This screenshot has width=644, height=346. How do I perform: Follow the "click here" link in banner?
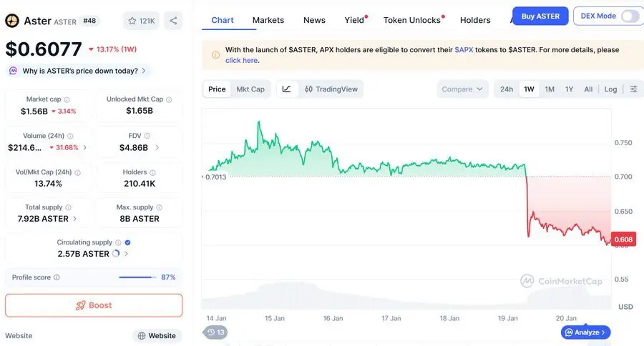tap(241, 61)
